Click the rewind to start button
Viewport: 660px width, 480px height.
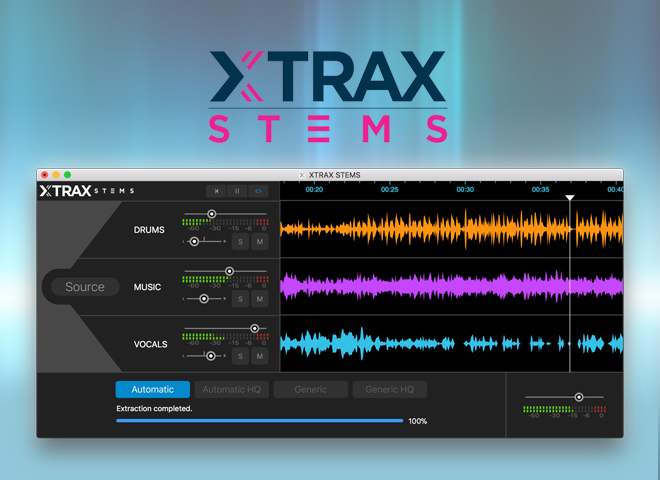215,190
